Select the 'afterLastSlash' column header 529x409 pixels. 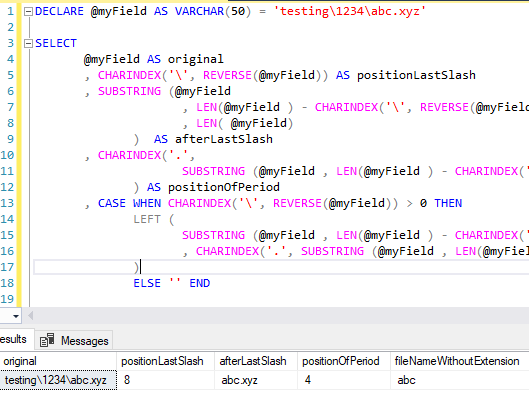256,361
